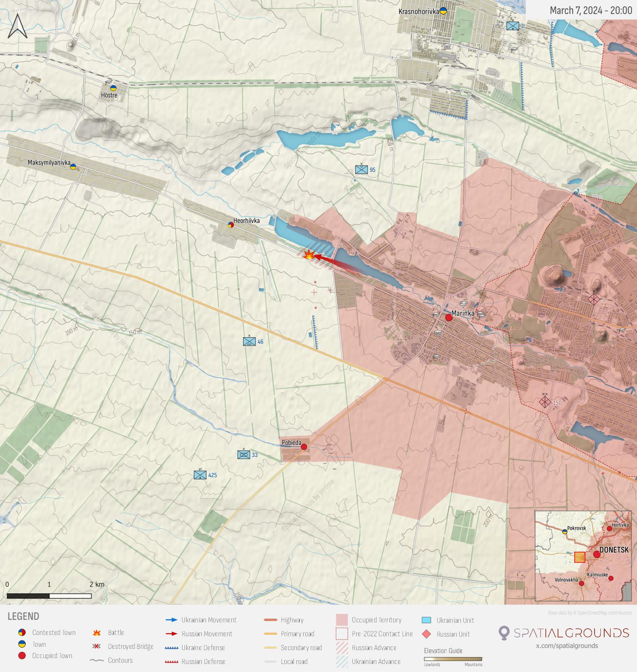Select the Ukrainian unit 46 marker
Viewport: 637px width, 672px height.
(x=249, y=341)
